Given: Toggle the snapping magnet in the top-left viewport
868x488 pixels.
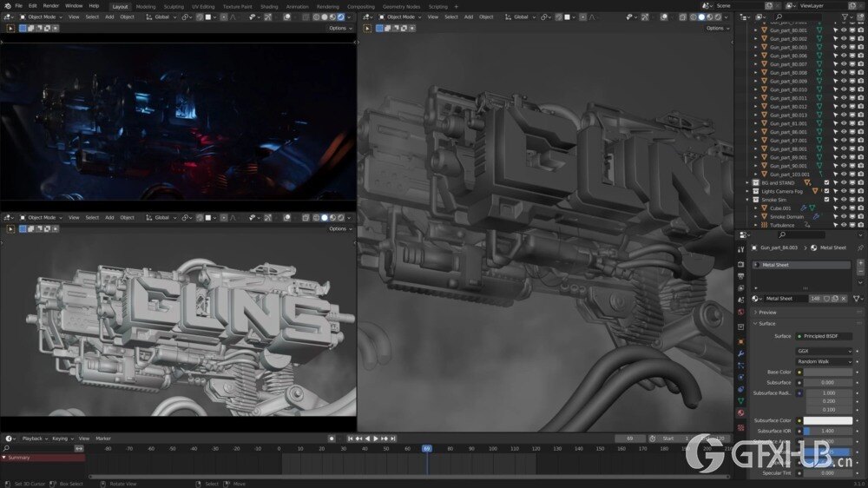Looking at the screenshot, I should pos(200,17).
